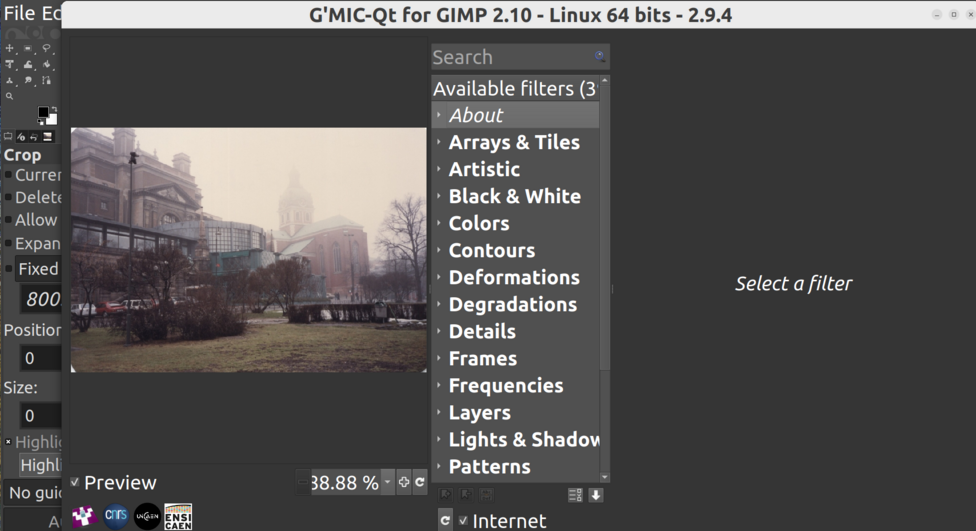The width and height of the screenshot is (976, 531).
Task: Open the CNRS logo link
Action: pyautogui.click(x=116, y=516)
